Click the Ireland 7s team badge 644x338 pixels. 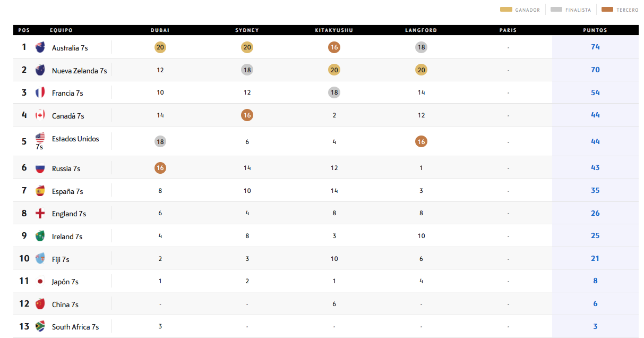(x=40, y=236)
